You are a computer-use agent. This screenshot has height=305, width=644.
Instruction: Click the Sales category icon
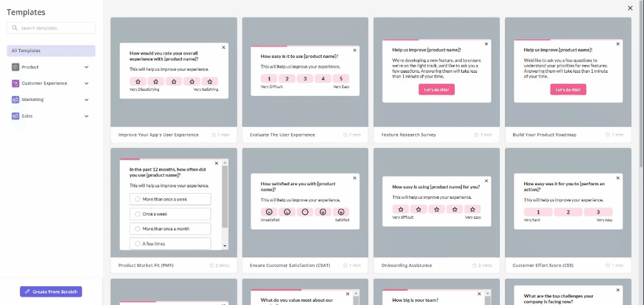click(15, 116)
